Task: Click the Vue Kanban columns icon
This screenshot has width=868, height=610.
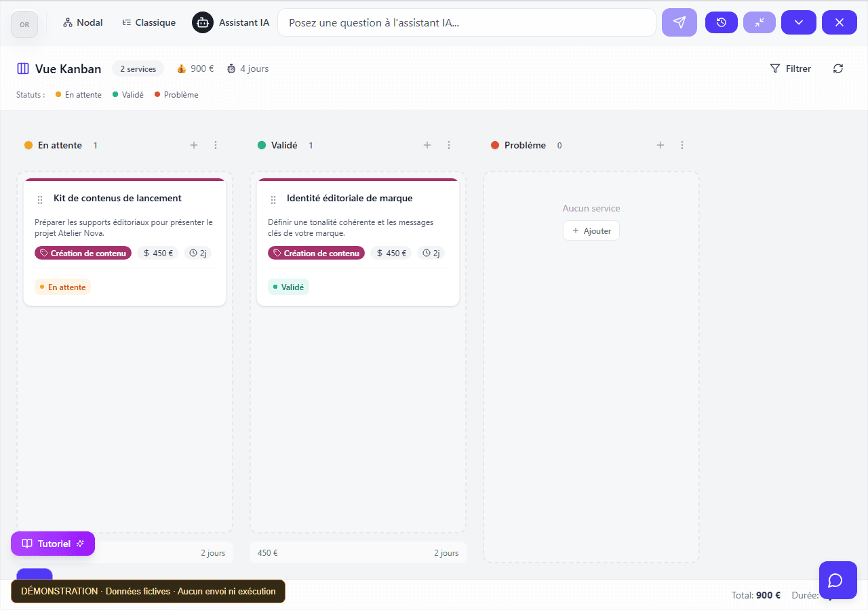Action: (x=23, y=68)
